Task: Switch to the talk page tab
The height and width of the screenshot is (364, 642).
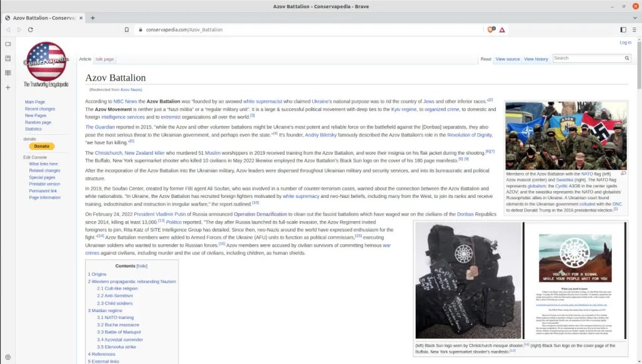Action: (105, 59)
